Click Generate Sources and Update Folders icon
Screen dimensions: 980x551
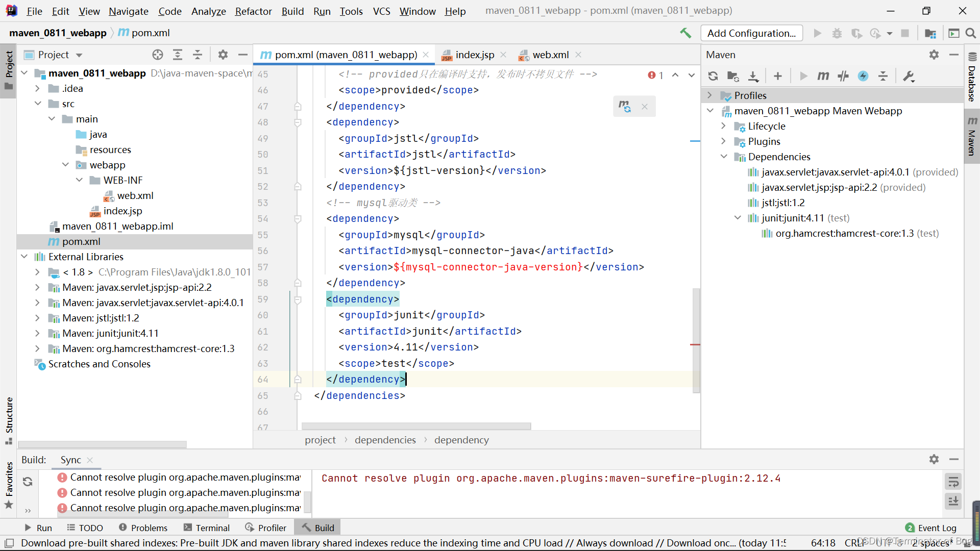click(x=733, y=76)
